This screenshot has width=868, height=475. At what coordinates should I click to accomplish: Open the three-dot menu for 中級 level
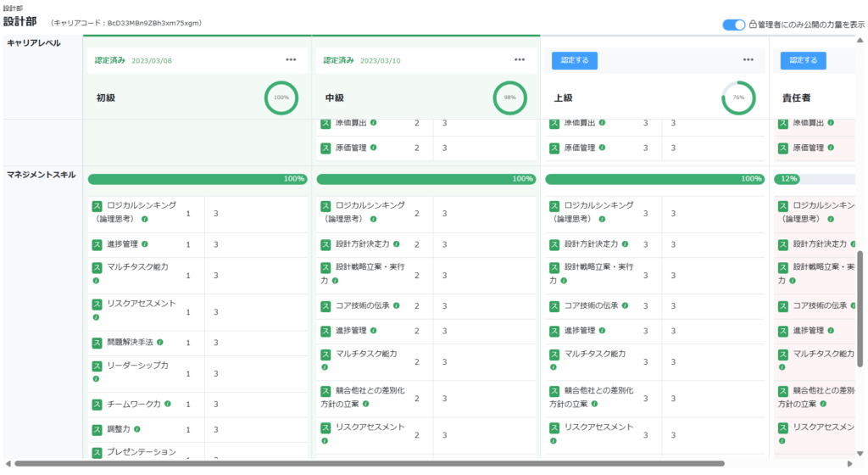pos(520,60)
